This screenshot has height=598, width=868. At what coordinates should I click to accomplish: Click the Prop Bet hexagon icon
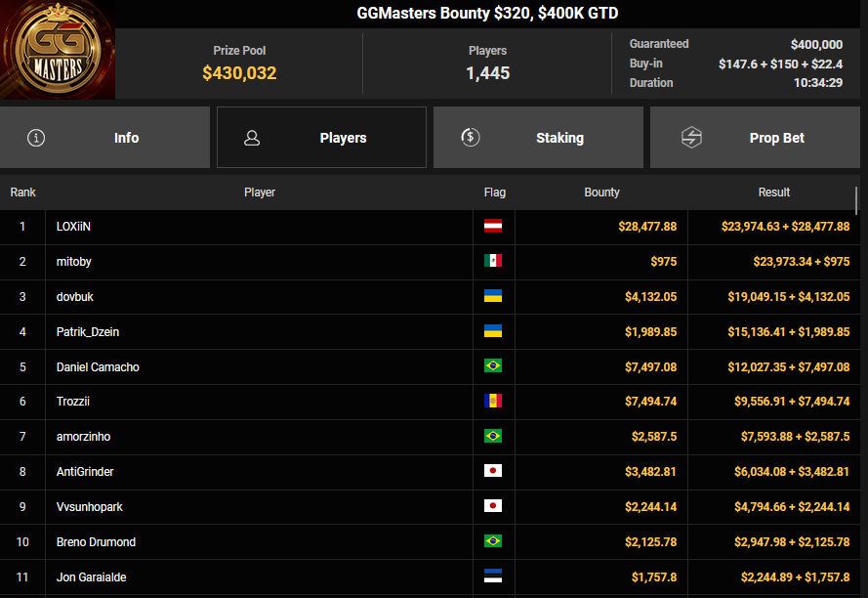point(691,138)
